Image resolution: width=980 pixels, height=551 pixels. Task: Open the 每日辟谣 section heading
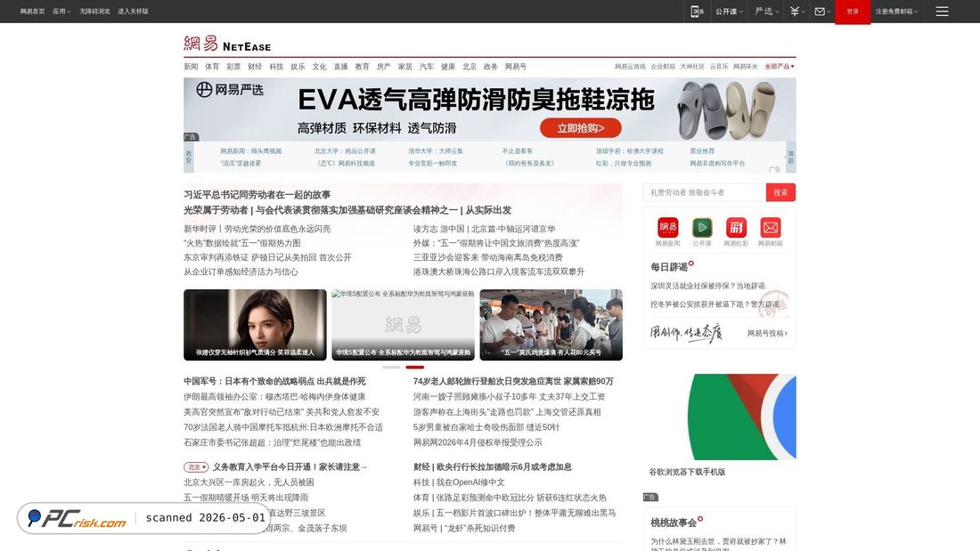coord(669,267)
